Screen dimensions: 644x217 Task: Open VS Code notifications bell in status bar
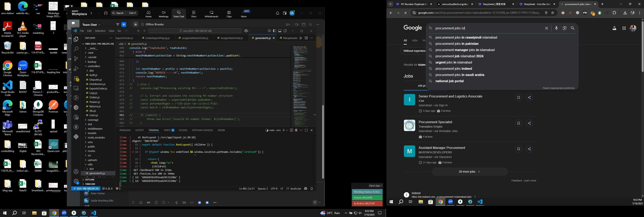(x=312, y=188)
